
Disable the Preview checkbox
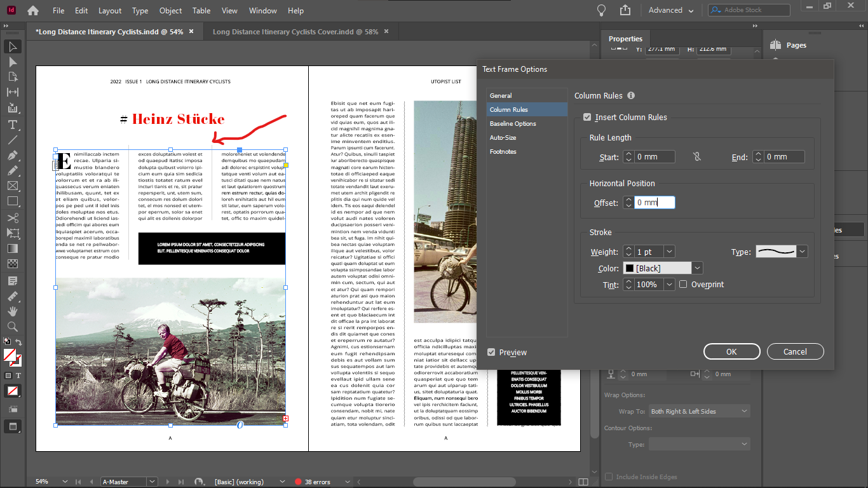click(491, 352)
